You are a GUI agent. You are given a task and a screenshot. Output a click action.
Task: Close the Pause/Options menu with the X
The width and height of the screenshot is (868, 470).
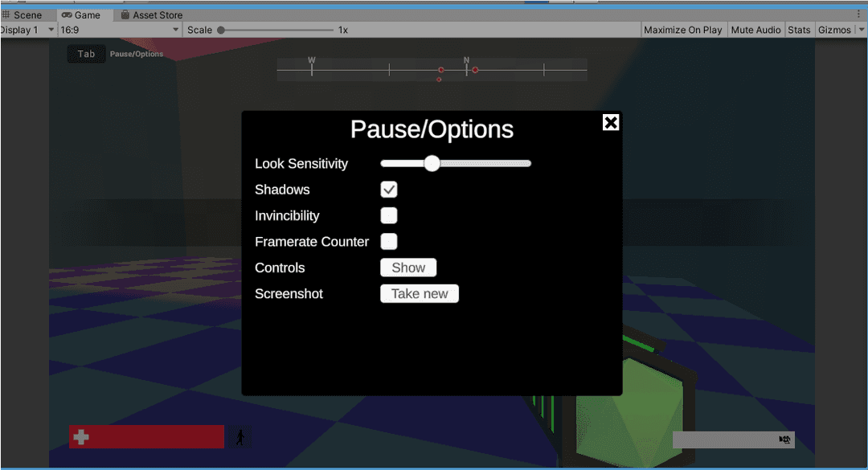611,122
